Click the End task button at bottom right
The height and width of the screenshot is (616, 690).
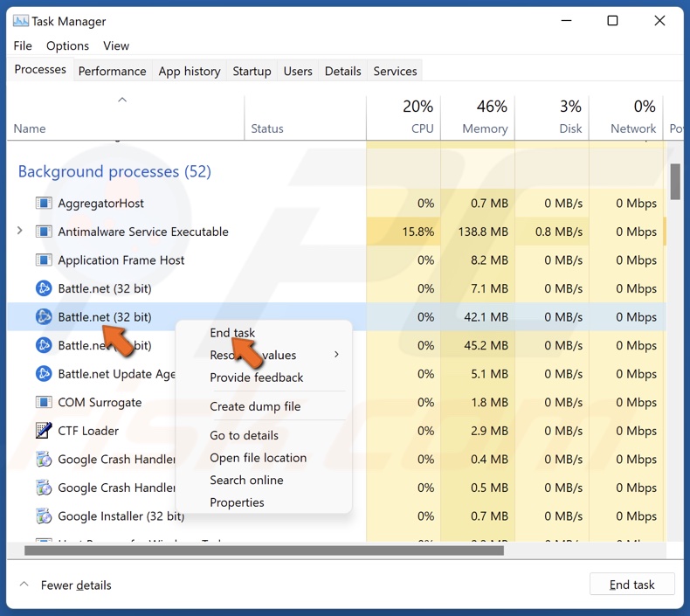point(631,585)
